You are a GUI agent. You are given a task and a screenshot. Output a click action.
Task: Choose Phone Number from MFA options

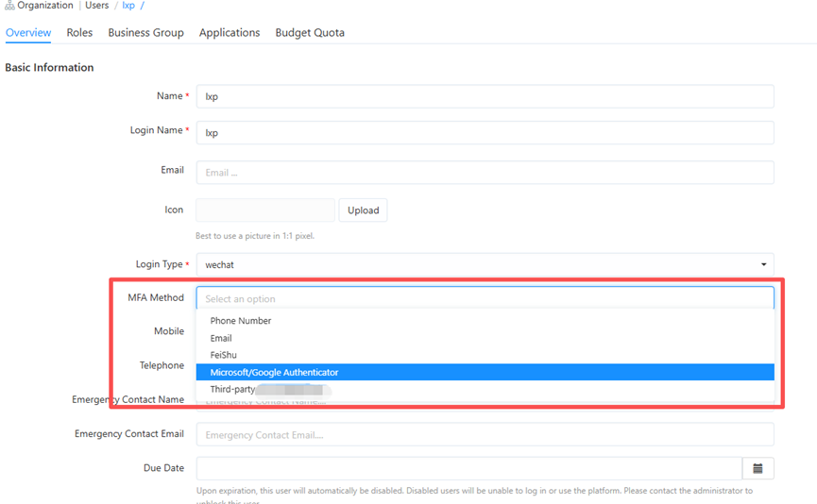(241, 321)
